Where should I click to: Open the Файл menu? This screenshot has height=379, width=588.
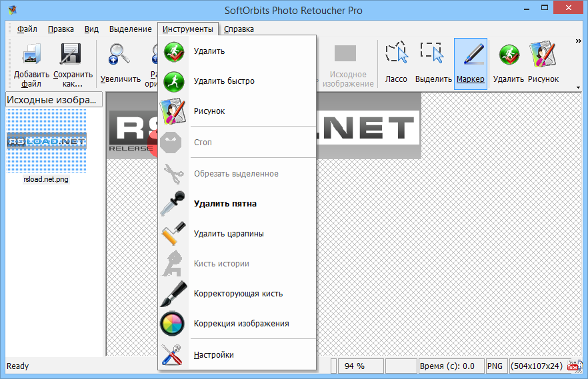tap(27, 29)
